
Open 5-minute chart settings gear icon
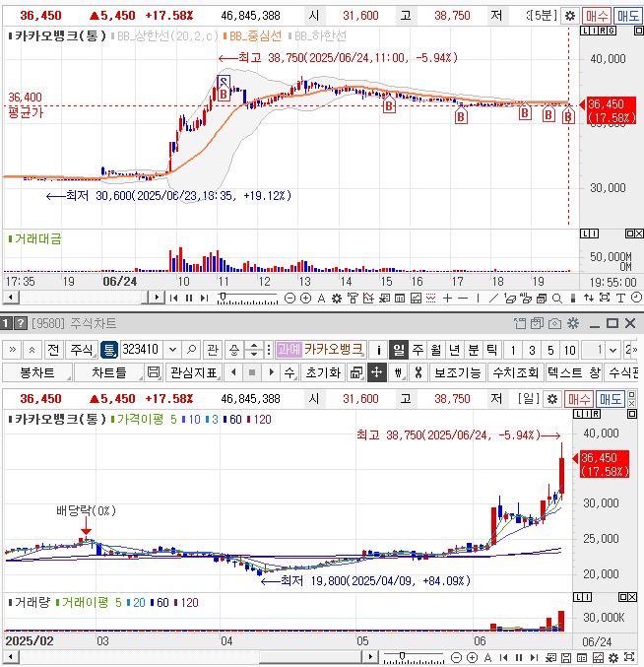pyautogui.click(x=569, y=16)
